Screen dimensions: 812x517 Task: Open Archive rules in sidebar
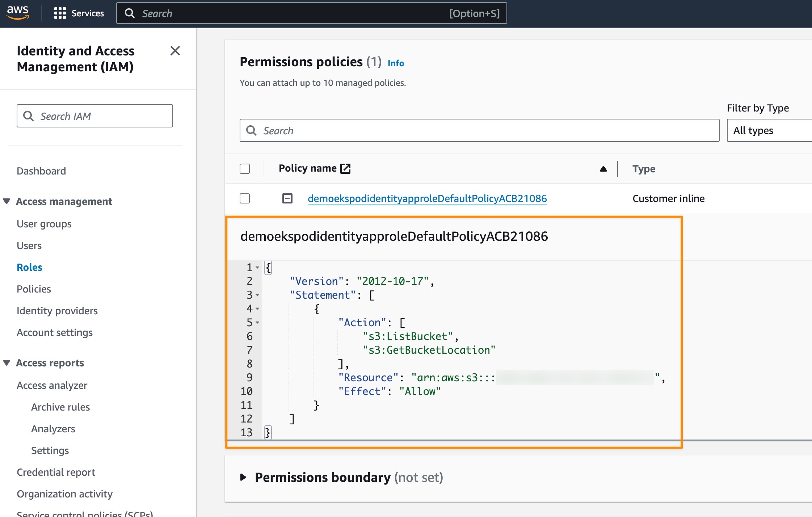coord(60,407)
